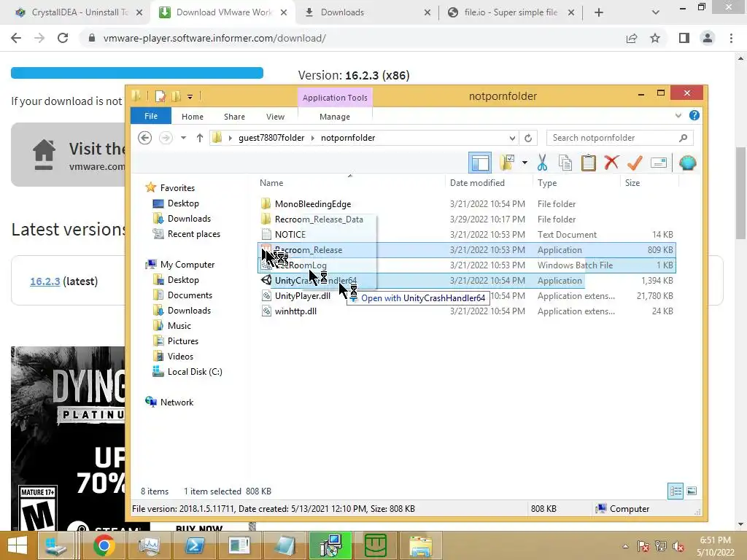Expand the folder options dropdown arrow

525,163
